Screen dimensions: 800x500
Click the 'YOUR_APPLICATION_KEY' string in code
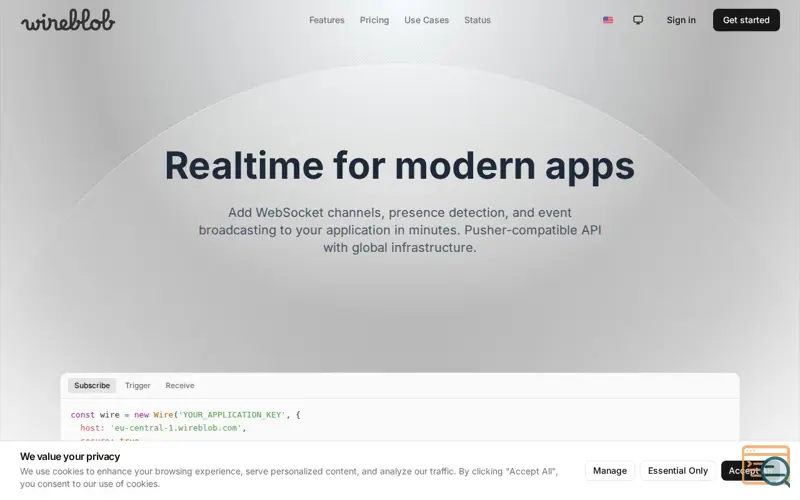(232, 415)
